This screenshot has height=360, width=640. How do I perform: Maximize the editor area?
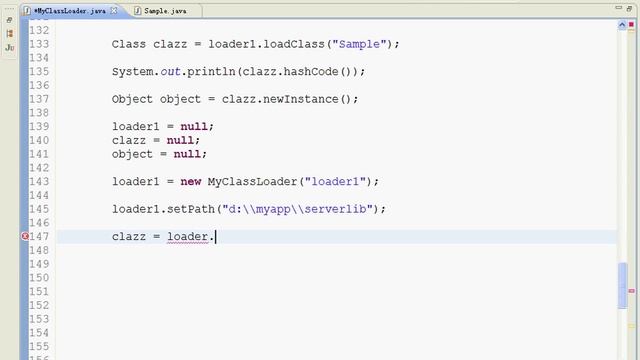tap(629, 8)
